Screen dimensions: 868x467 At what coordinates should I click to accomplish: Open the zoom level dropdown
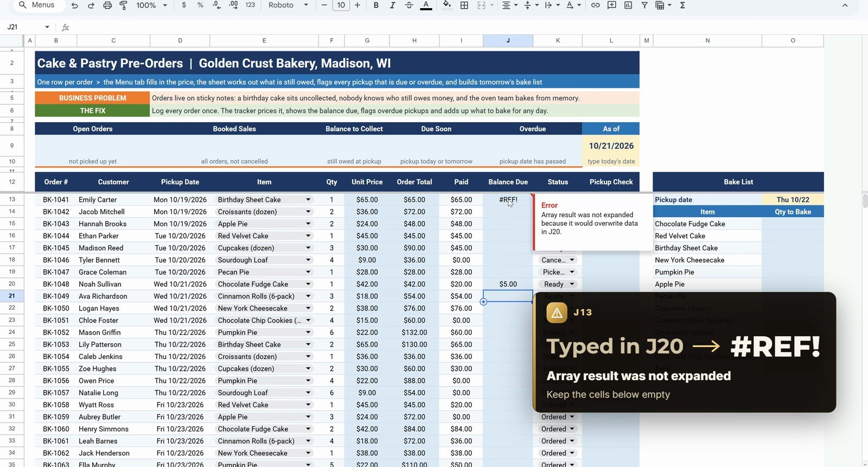coord(151,5)
